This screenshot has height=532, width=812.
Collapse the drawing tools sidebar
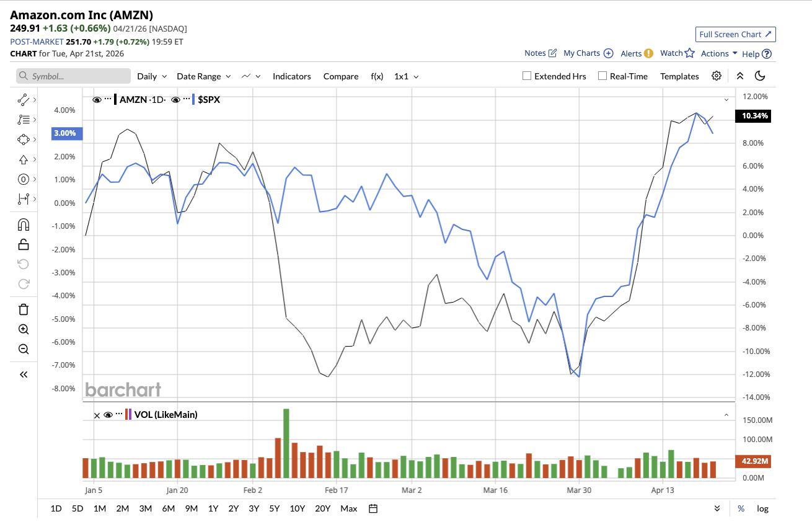pyautogui.click(x=24, y=375)
